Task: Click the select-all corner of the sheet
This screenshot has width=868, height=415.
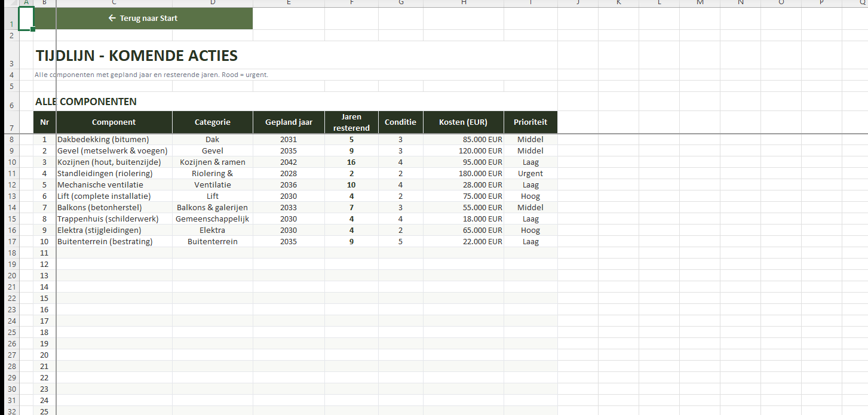Action: coord(9,3)
